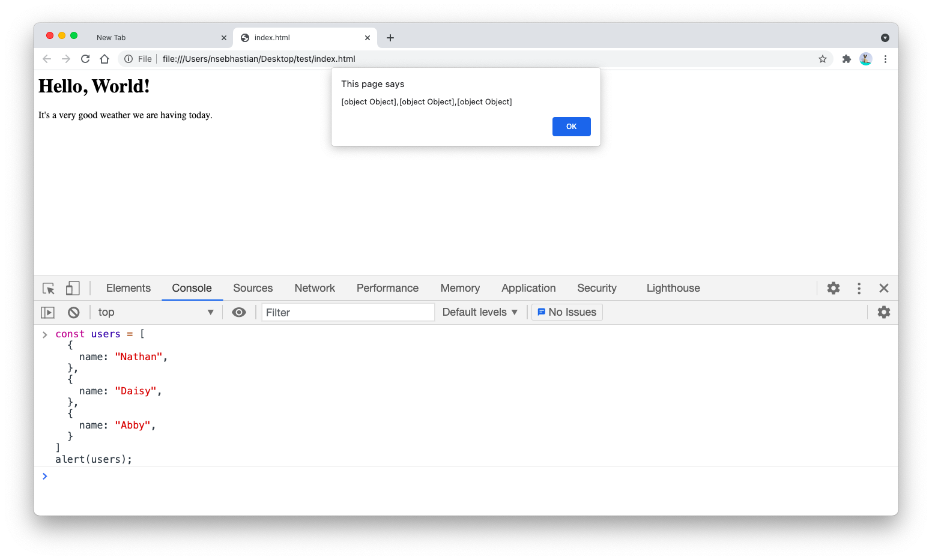
Task: Bookmark the page via the star icon
Action: (x=823, y=59)
